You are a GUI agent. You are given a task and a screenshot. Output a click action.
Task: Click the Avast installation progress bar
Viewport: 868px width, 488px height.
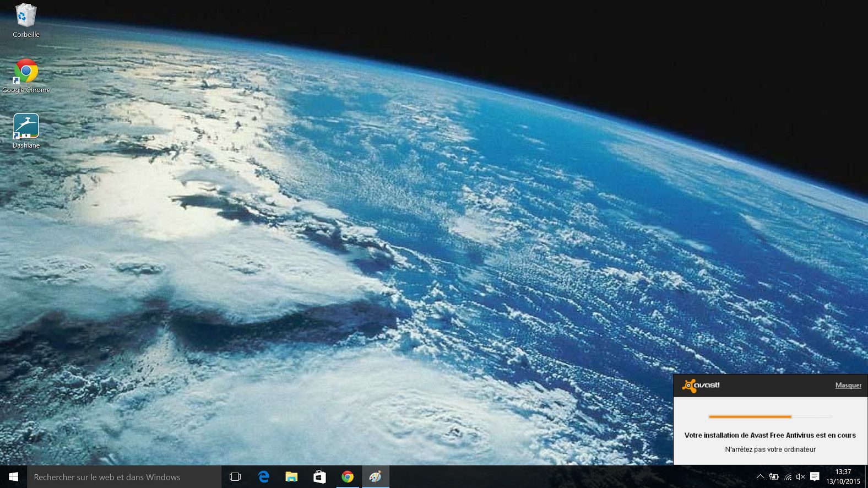[770, 417]
